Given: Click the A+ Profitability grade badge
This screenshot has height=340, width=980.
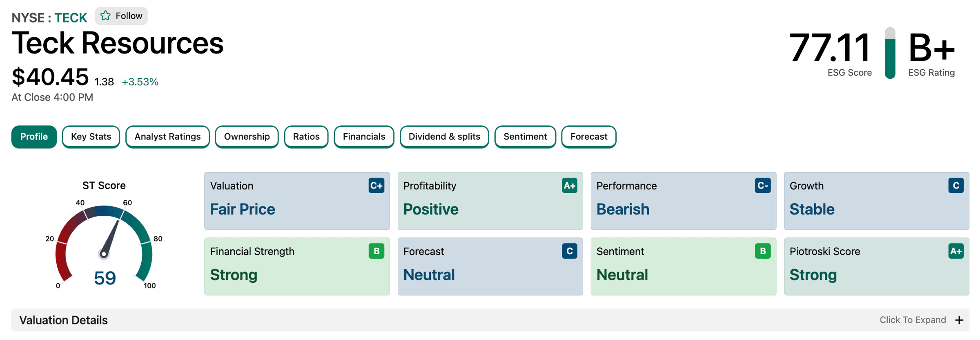Looking at the screenshot, I should [x=569, y=186].
